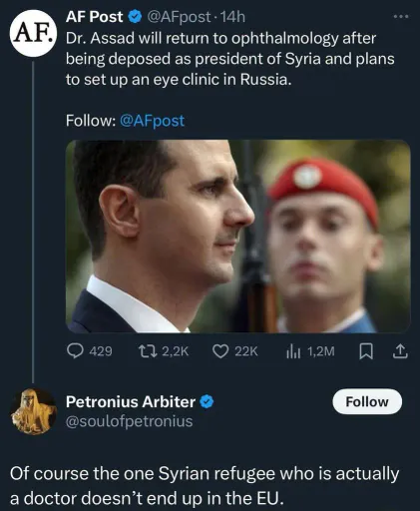Share the AF Post tweet

point(400,351)
